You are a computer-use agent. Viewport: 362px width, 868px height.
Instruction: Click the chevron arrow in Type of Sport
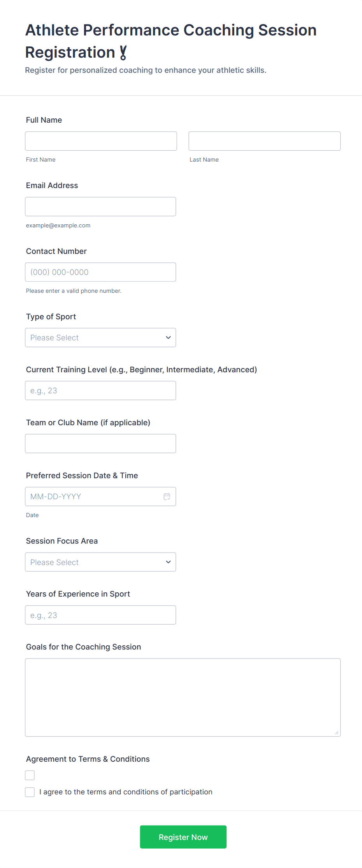click(x=168, y=338)
